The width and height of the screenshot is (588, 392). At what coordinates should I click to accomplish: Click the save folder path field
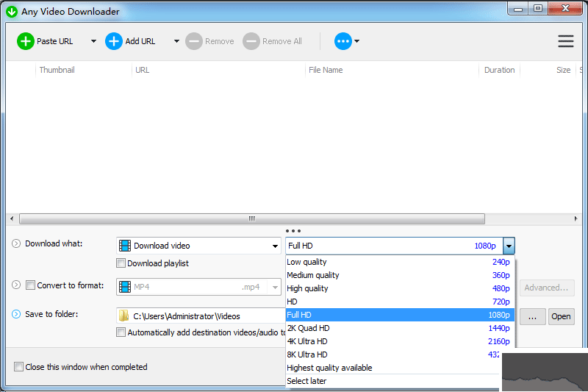(201, 316)
